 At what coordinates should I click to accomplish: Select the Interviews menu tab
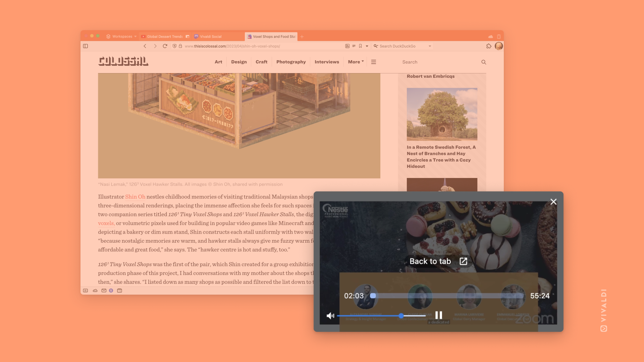click(x=327, y=62)
